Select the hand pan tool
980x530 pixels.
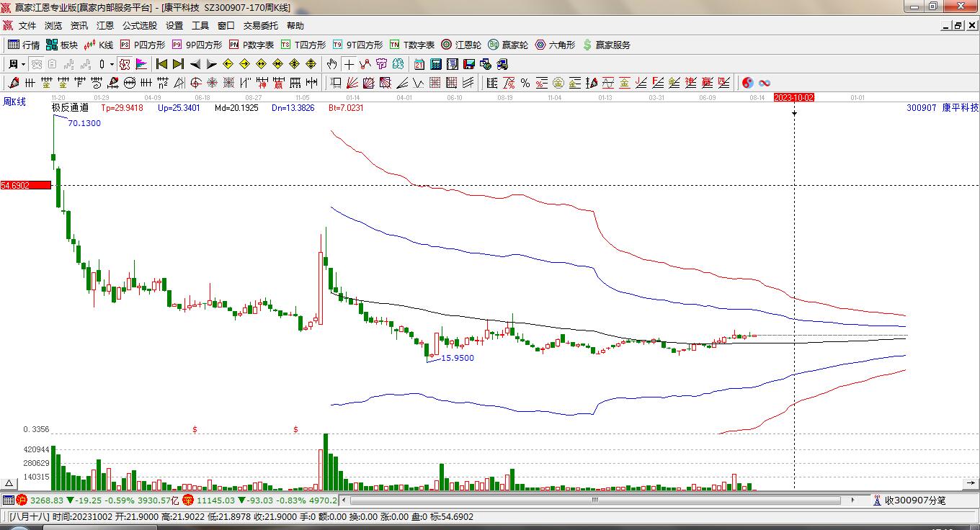tap(331, 64)
